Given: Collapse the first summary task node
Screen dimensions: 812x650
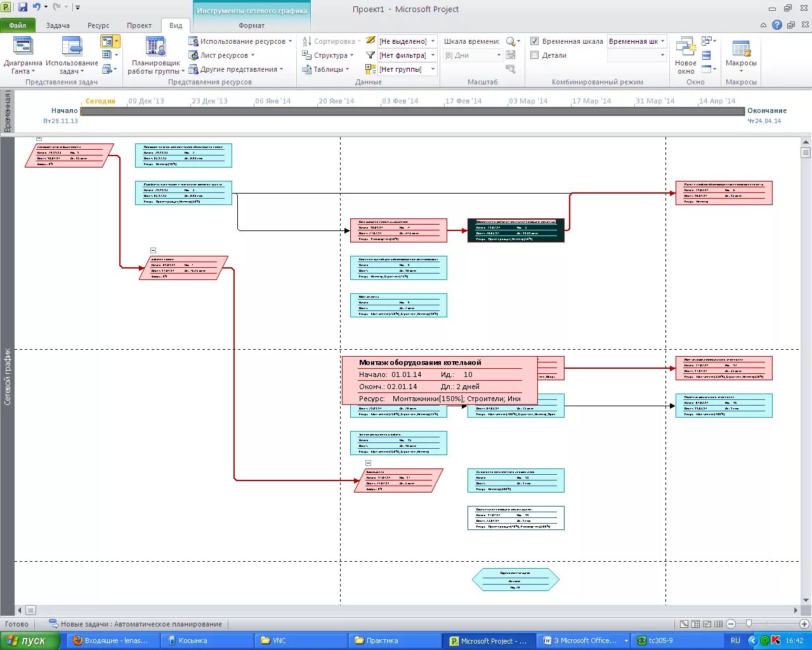Looking at the screenshot, I should tap(39, 138).
